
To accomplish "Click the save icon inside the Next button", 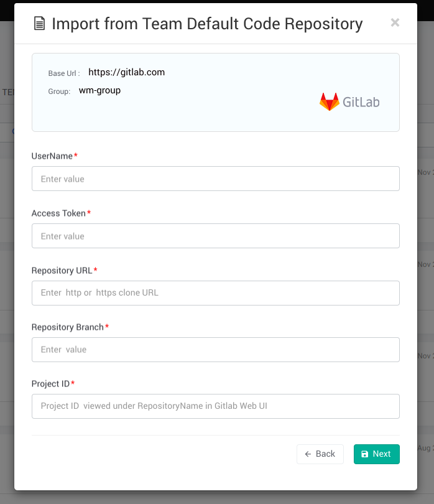I will [366, 454].
